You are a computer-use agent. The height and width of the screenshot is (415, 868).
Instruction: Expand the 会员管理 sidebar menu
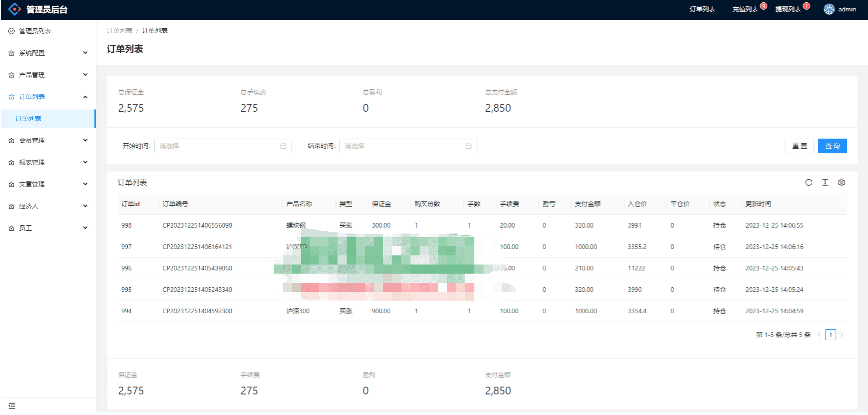pos(48,140)
